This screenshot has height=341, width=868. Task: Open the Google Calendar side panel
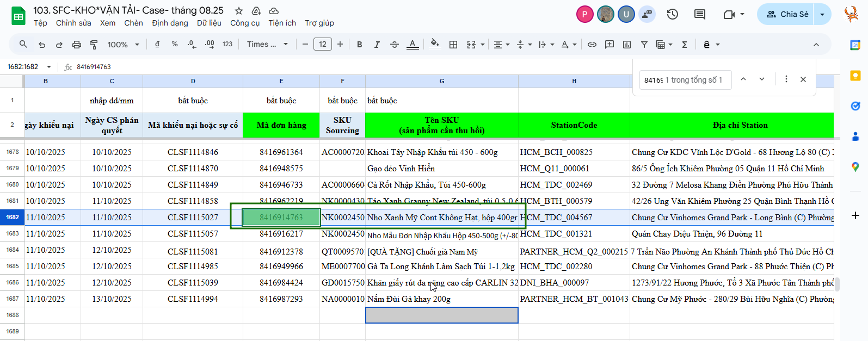click(x=855, y=45)
